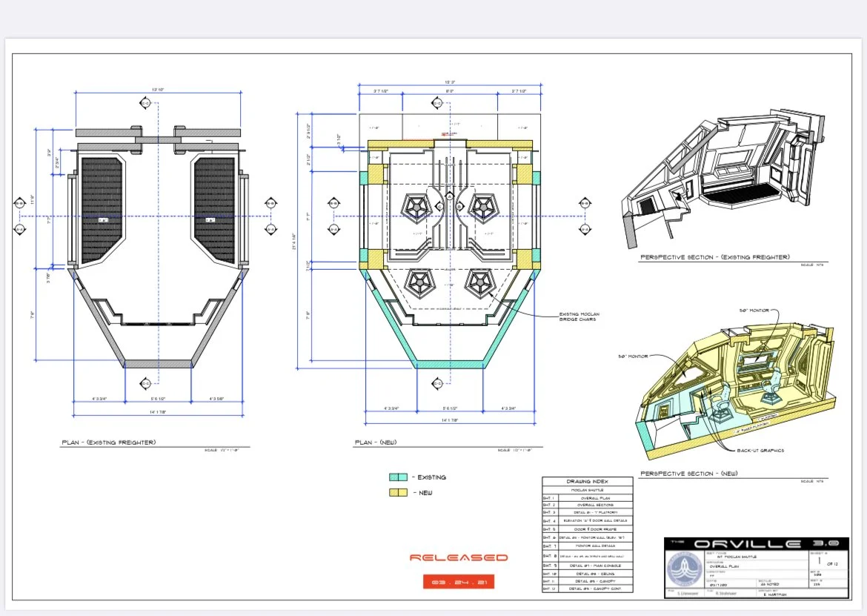Select the OVERALL SECTIONS index row

click(x=587, y=505)
